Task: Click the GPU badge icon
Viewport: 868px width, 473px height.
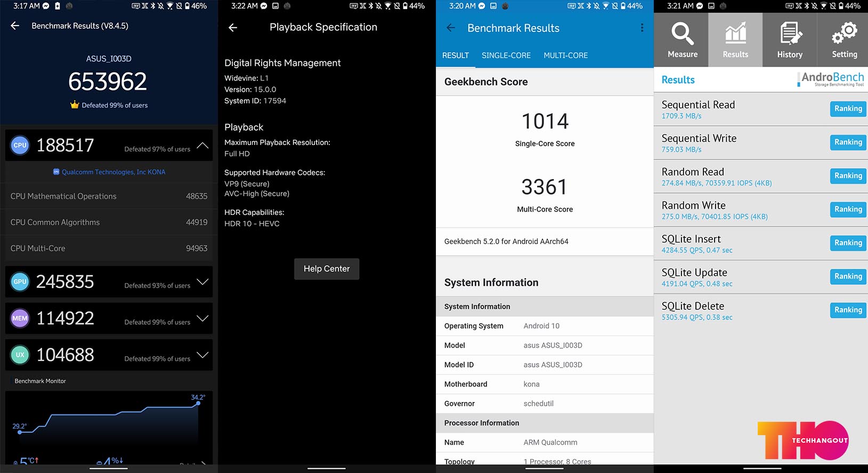Action: pyautogui.click(x=20, y=282)
